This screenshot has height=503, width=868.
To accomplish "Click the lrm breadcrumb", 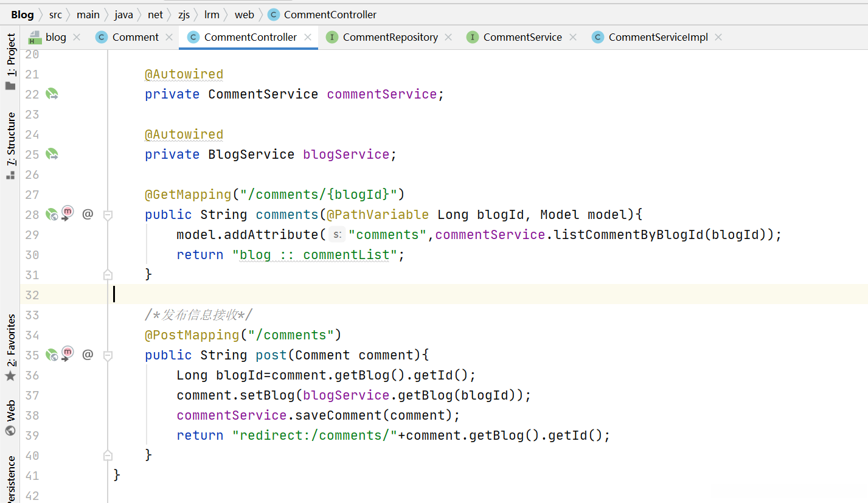I will coord(212,15).
